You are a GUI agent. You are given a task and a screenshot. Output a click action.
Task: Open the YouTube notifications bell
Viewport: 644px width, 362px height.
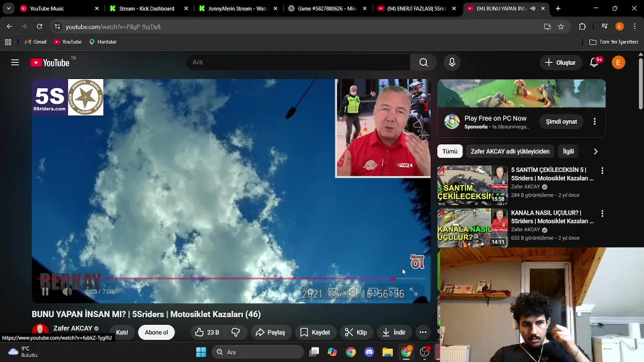594,62
